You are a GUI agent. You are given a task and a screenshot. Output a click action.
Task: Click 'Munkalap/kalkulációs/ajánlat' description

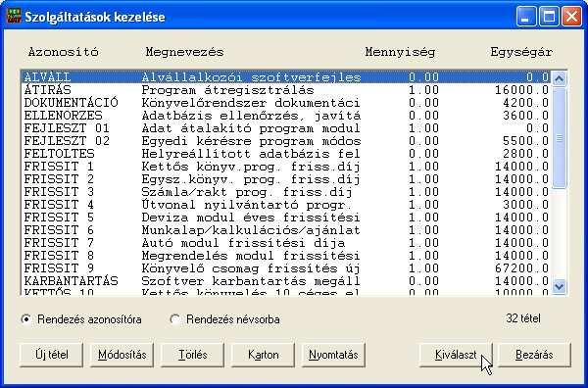[251, 230]
